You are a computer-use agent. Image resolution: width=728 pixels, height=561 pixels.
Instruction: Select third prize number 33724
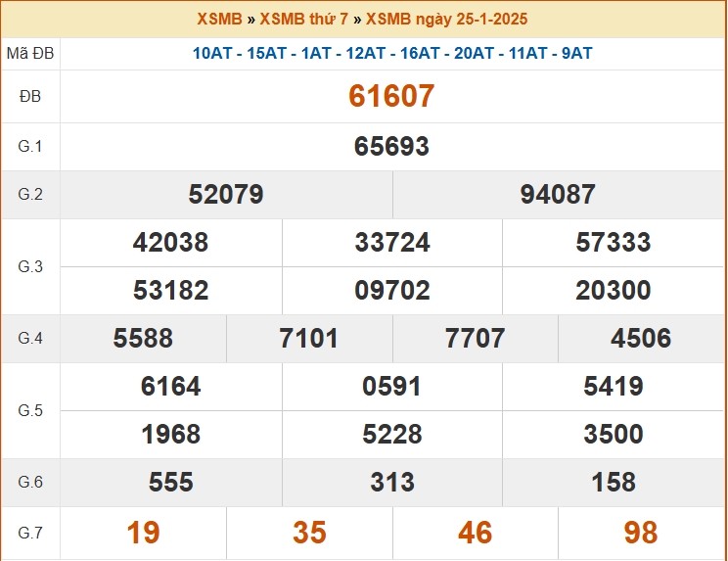392,243
